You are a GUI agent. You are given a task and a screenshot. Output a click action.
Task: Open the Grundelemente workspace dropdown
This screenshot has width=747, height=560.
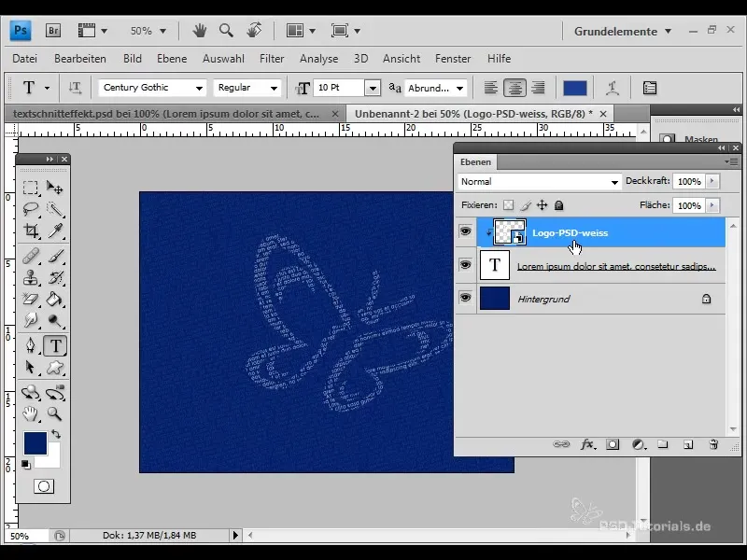point(623,32)
